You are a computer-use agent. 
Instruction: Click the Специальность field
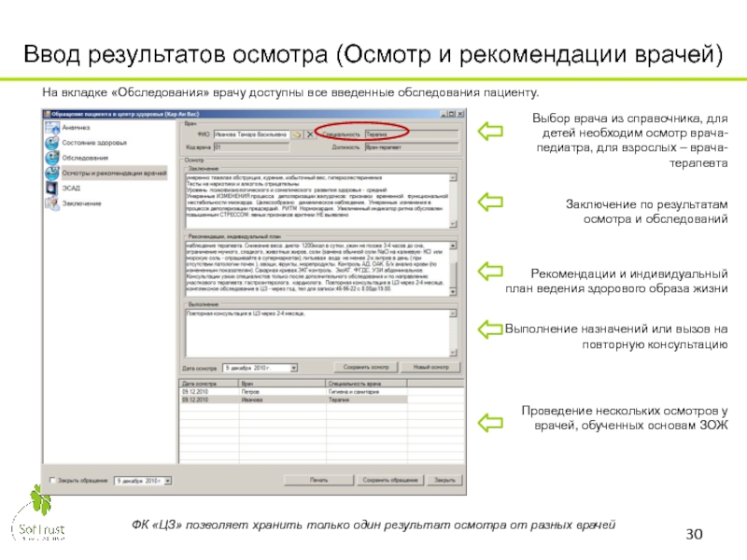412,134
